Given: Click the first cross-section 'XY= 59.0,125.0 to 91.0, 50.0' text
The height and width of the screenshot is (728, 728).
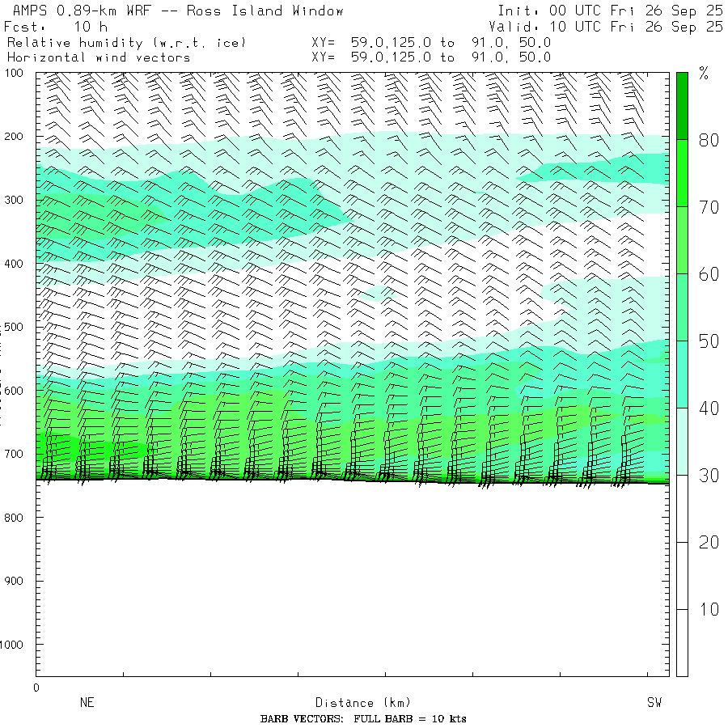Looking at the screenshot, I should 431,43.
